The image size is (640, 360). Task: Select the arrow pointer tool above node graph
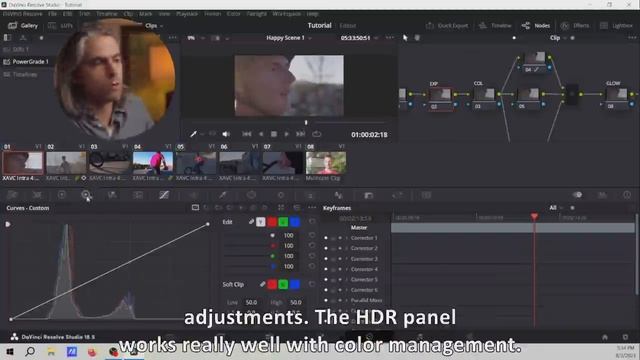[405, 38]
